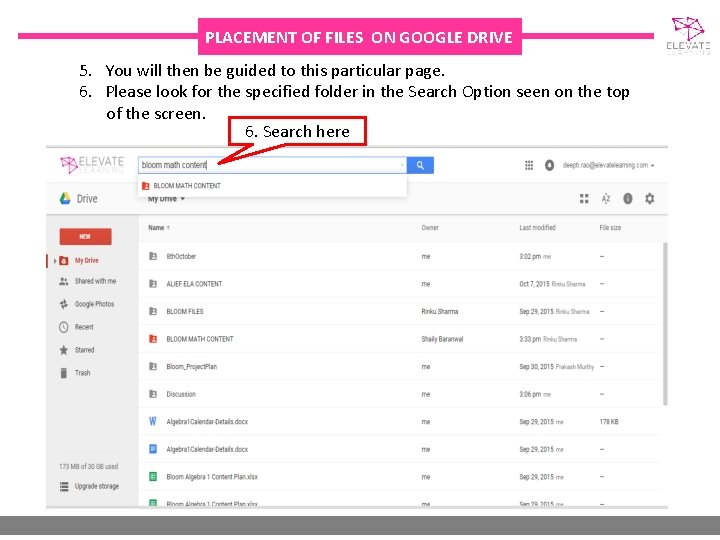Show details with the info icon
The height and width of the screenshot is (540, 720).
point(628,198)
